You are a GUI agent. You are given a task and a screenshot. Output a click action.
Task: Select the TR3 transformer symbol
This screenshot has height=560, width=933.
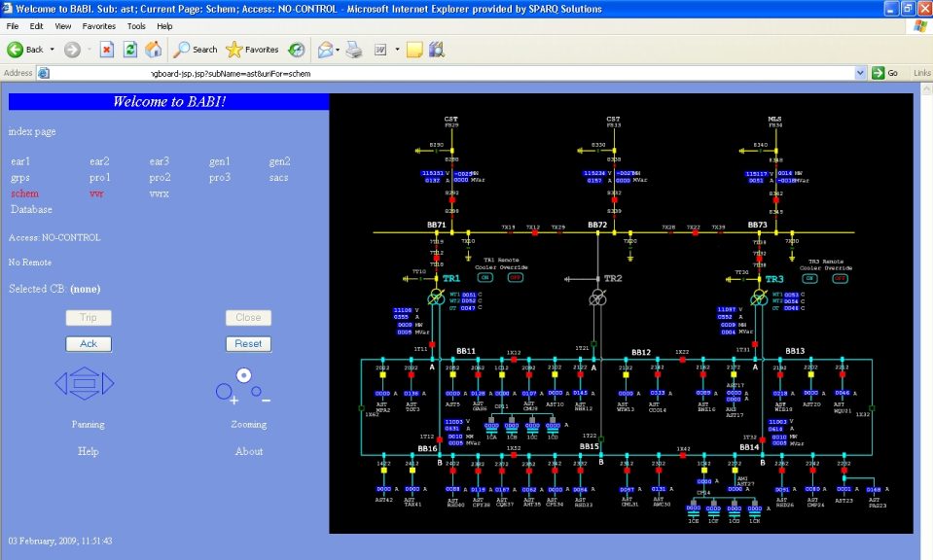click(x=759, y=297)
